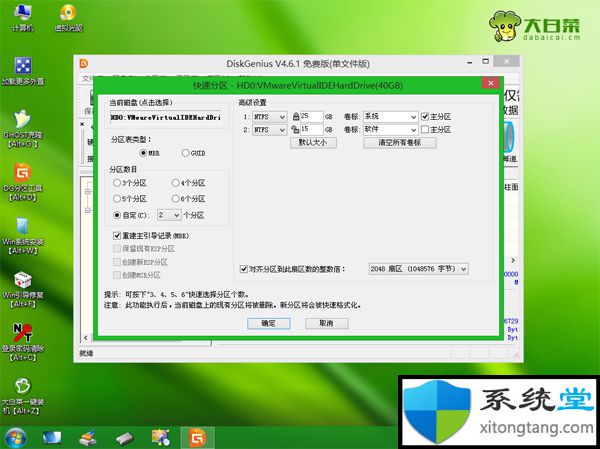
Task: Edit partition 2 size field showing 15
Action: pyautogui.click(x=311, y=129)
